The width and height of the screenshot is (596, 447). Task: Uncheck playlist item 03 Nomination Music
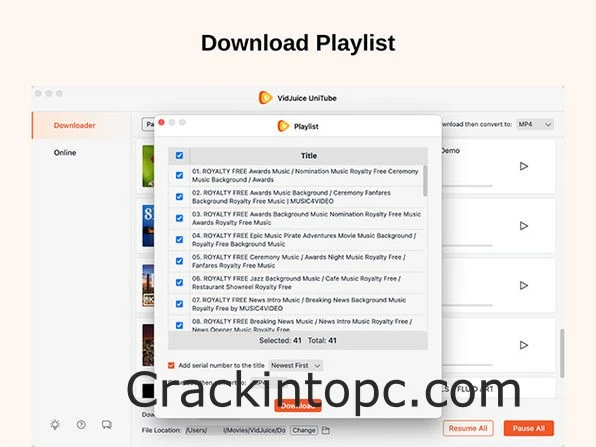179,218
